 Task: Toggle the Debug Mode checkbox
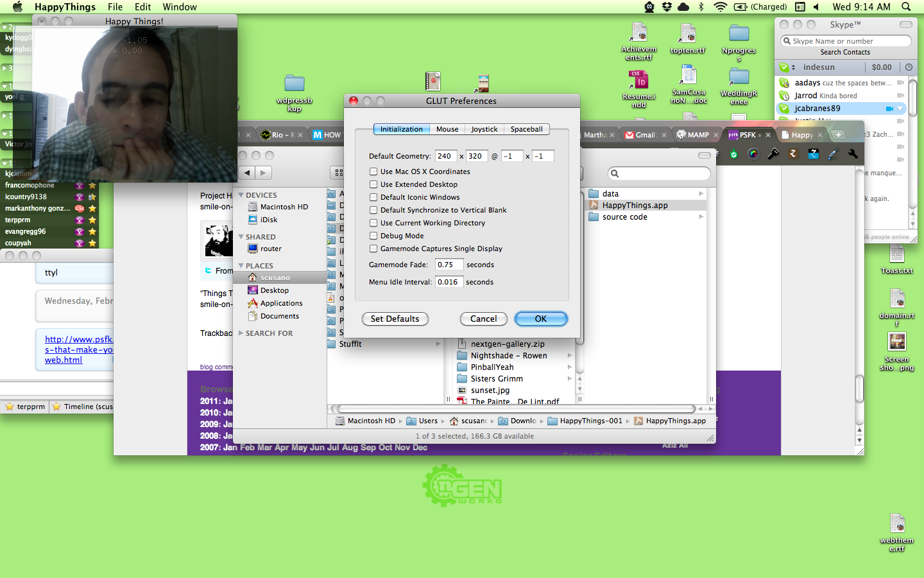[373, 236]
